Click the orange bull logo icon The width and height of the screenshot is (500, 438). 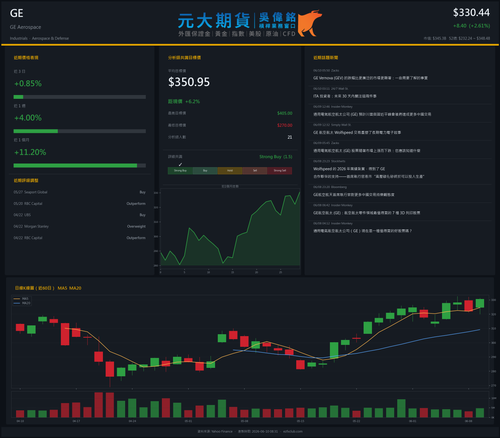click(x=310, y=23)
